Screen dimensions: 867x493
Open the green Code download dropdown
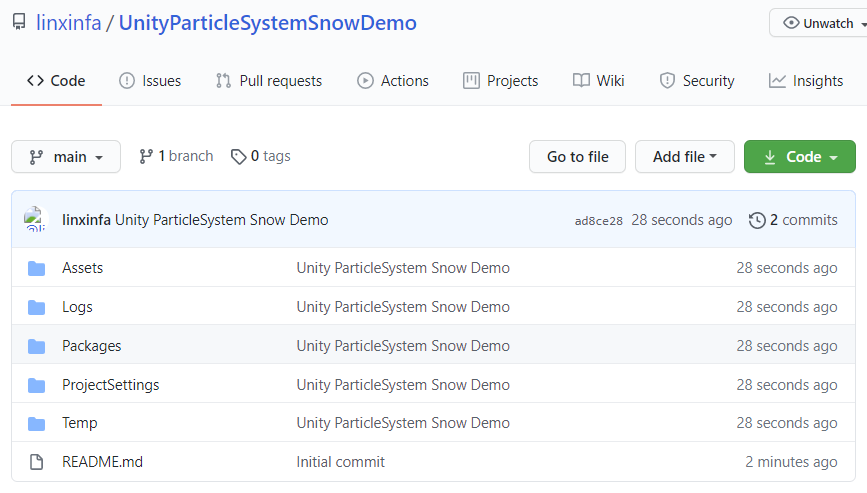800,157
